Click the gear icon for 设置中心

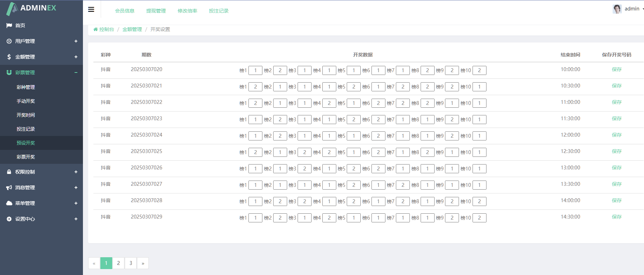(x=9, y=219)
